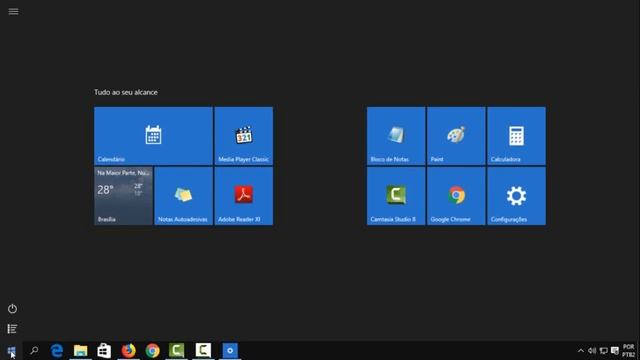This screenshot has height=360, width=640.
Task: Open the Calculadora tile
Action: pos(516,136)
